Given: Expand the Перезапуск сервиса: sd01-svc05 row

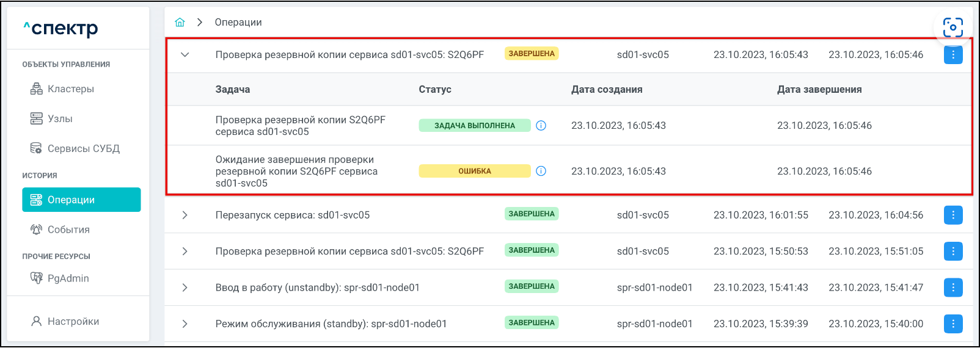Looking at the screenshot, I should [185, 215].
